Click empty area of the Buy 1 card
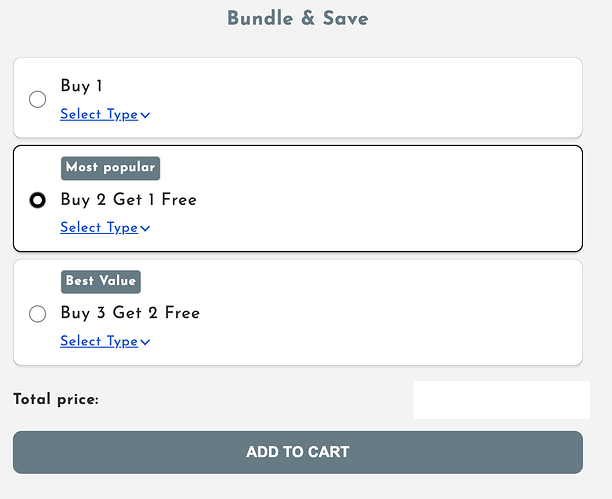The width and height of the screenshot is (612, 499). [380, 98]
